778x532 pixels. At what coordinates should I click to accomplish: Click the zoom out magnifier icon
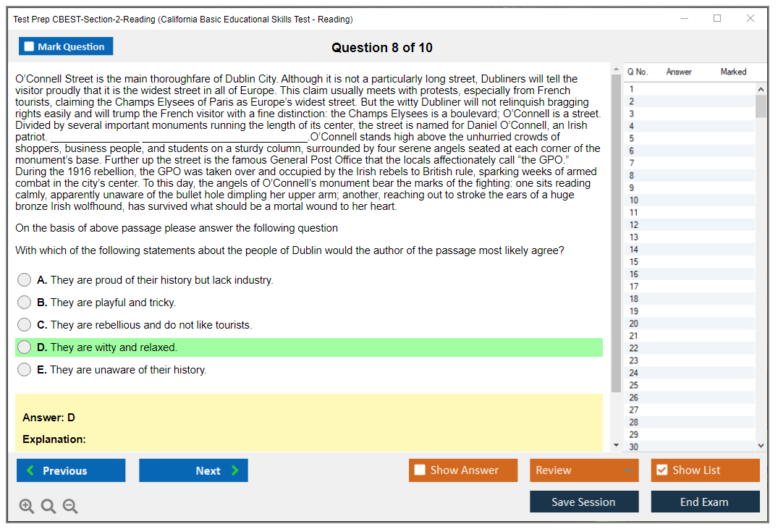pyautogui.click(x=70, y=507)
